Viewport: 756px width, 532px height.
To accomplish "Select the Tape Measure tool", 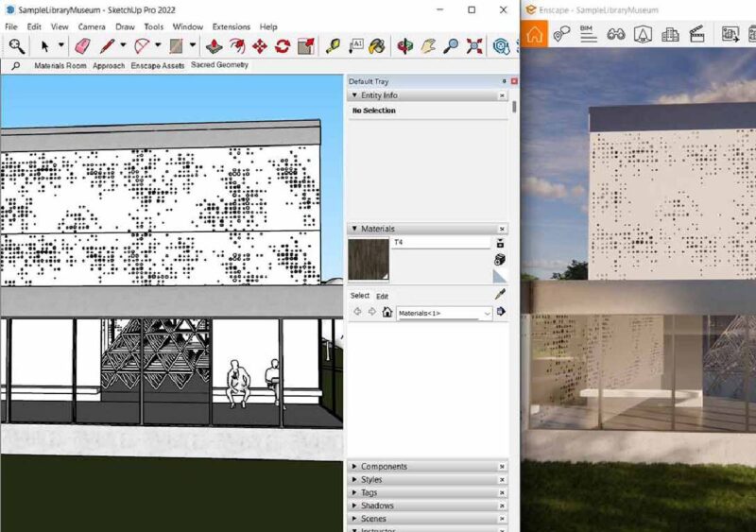I will click(333, 45).
